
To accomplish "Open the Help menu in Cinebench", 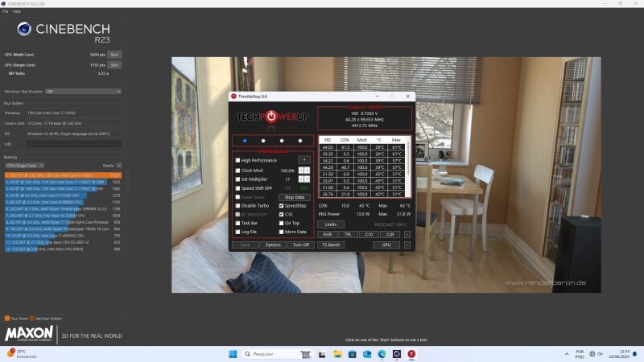I will (x=17, y=11).
